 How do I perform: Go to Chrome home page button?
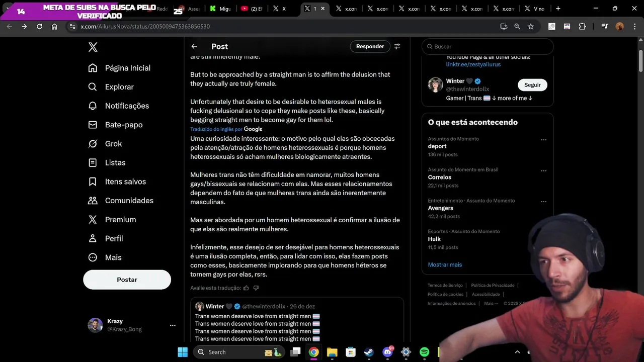tap(54, 26)
